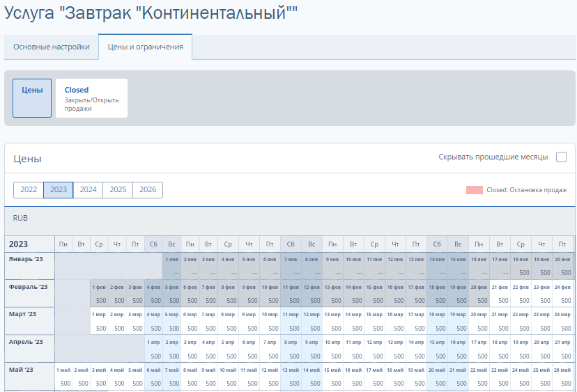Viewport: 577px width, 392px height.
Task: Switch to year 2025
Action: click(118, 190)
